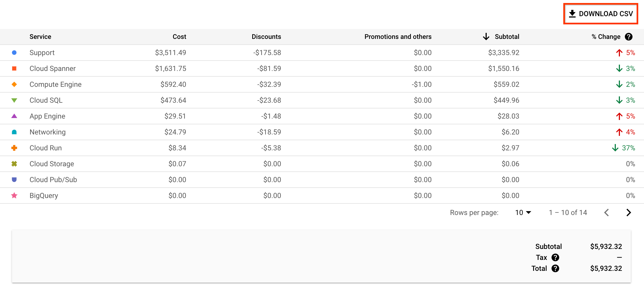The height and width of the screenshot is (287, 644).
Task: Click the -$175.58 discount value
Action: [267, 53]
